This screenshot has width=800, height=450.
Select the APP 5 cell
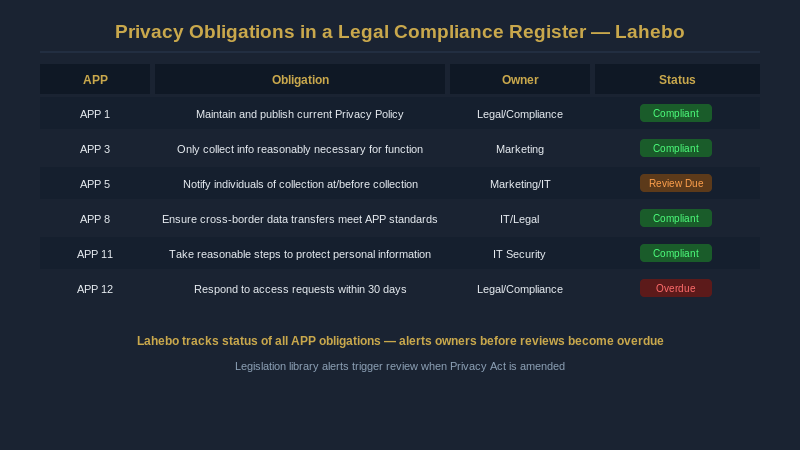click(95, 184)
